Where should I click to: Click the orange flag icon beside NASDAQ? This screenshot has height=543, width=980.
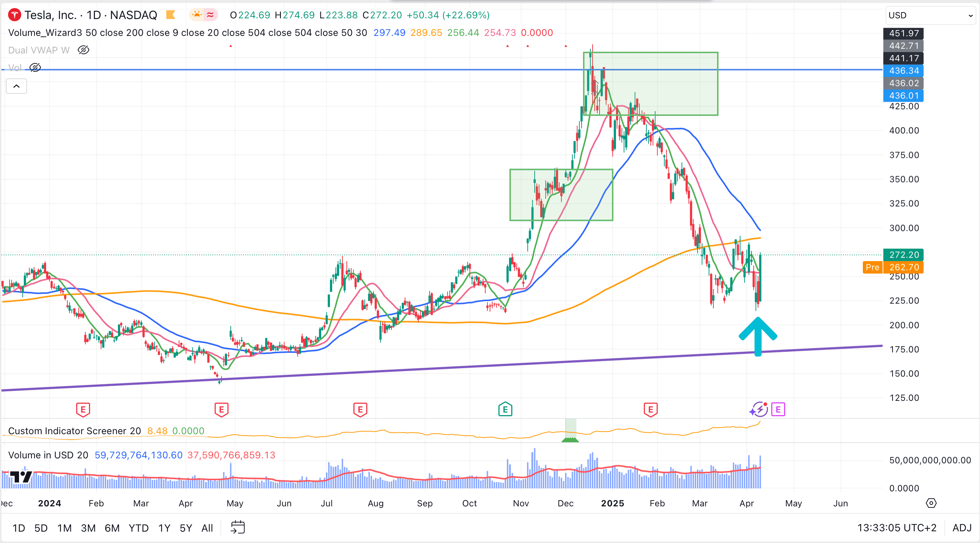point(171,15)
